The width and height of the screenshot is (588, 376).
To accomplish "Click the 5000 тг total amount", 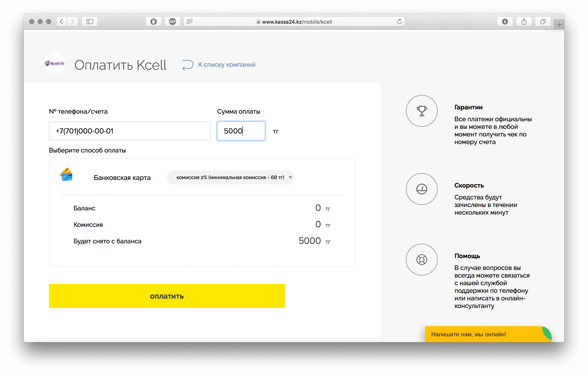I will click(314, 241).
